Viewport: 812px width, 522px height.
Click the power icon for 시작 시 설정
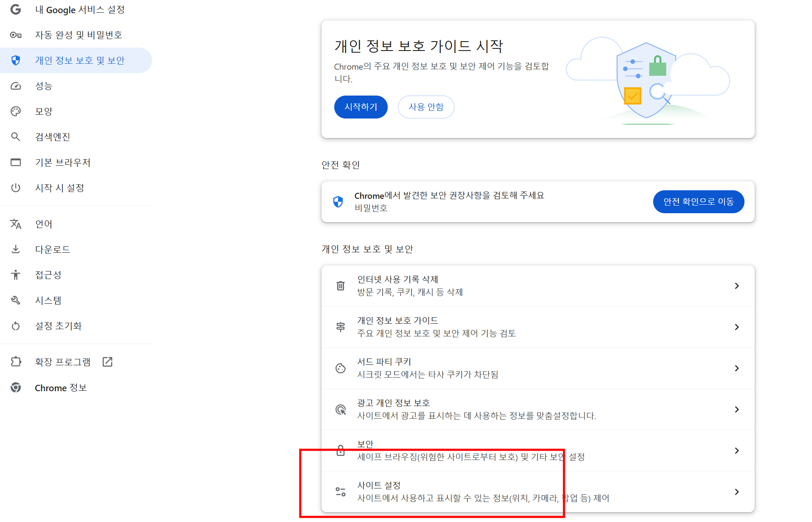[x=16, y=188]
